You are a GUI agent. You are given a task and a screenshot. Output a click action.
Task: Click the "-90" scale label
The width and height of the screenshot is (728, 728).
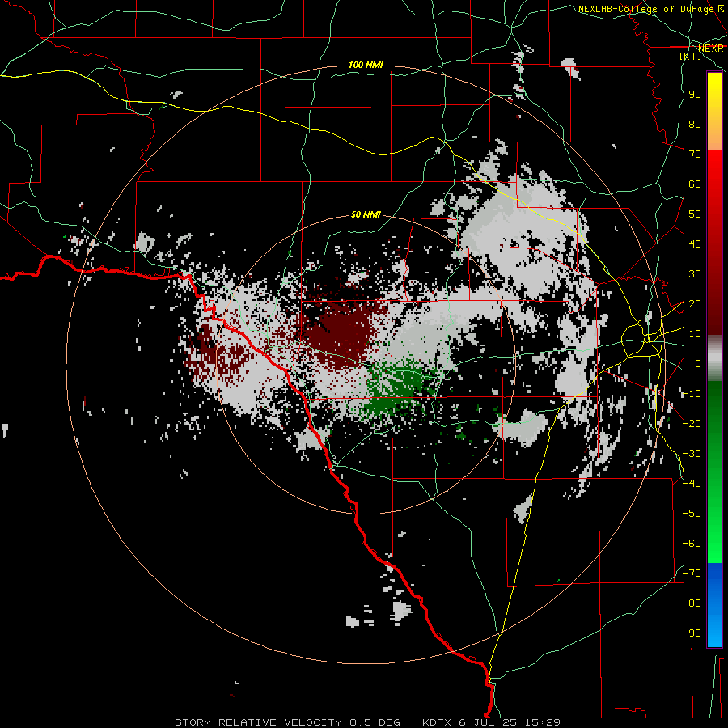point(692,633)
